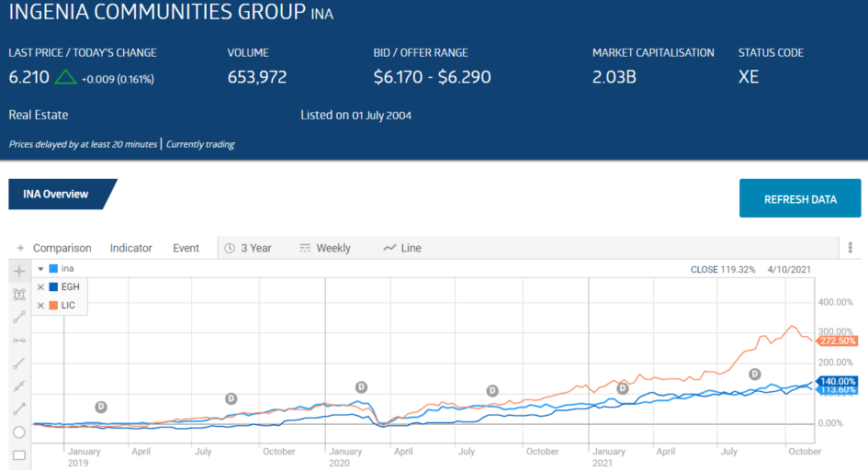Screen dimensions: 868x470
Task: Click the status code XE
Action: coord(749,77)
